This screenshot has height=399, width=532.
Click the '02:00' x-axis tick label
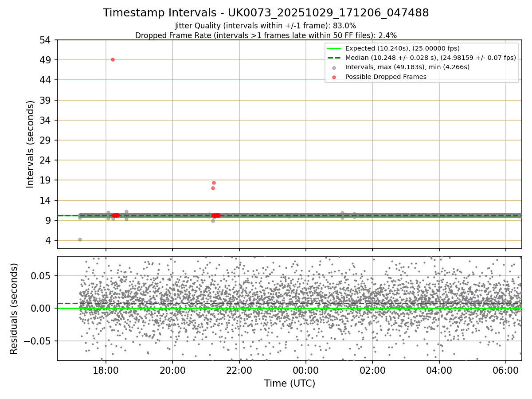pyautogui.click(x=372, y=370)
